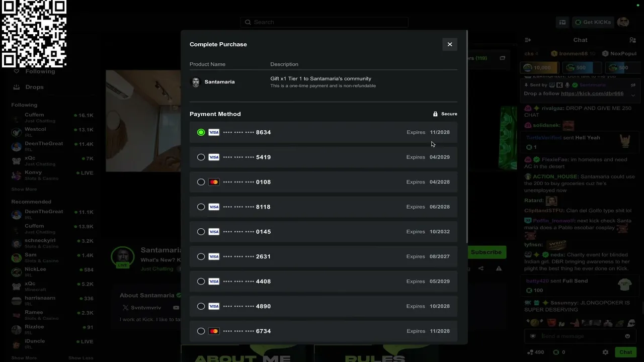Click the Visa logo for card 8634
Screen dimensions: 644x362
coord(214,132)
